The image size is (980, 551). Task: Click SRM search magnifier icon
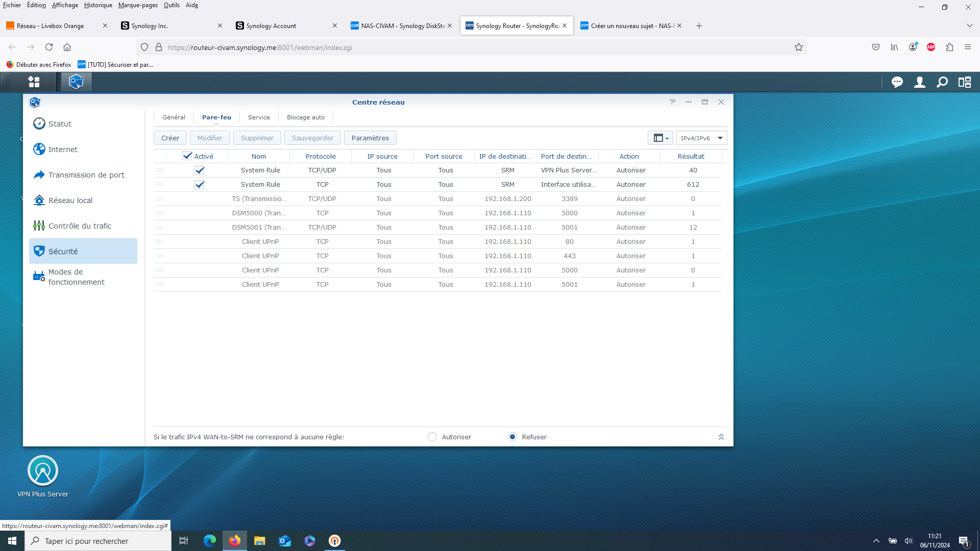[x=942, y=82]
